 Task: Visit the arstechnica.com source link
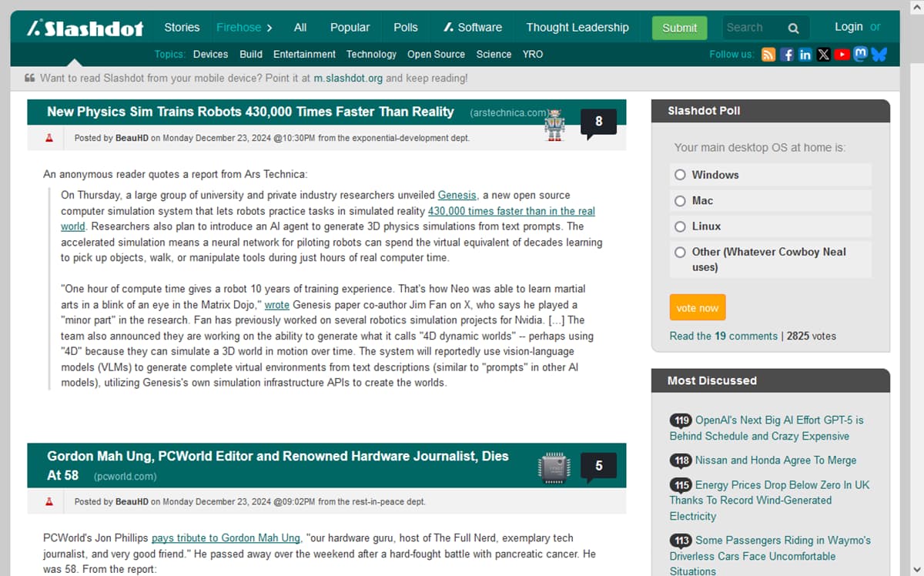click(509, 112)
